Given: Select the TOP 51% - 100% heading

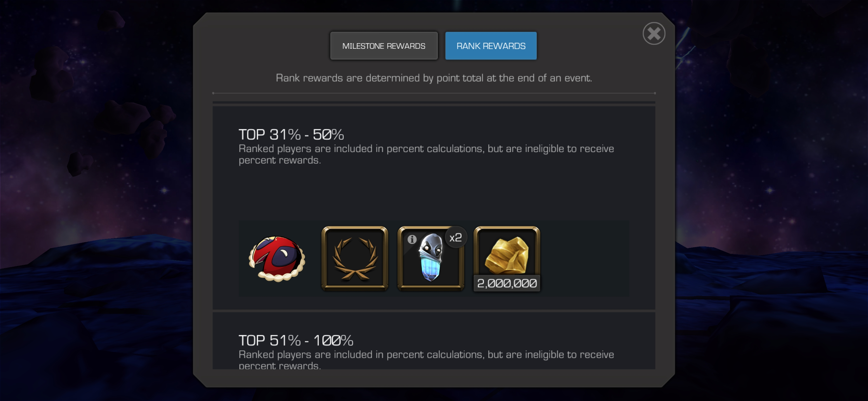Looking at the screenshot, I should [x=296, y=340].
